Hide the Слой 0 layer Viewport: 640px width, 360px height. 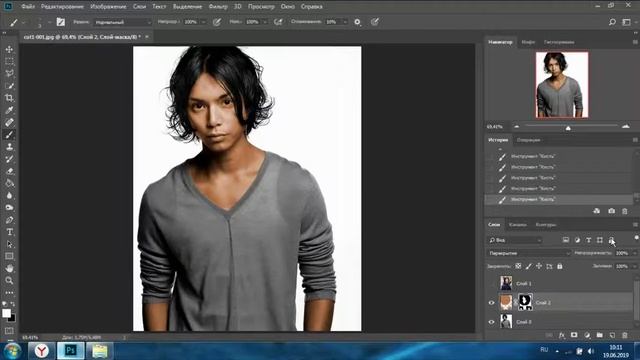coord(491,322)
